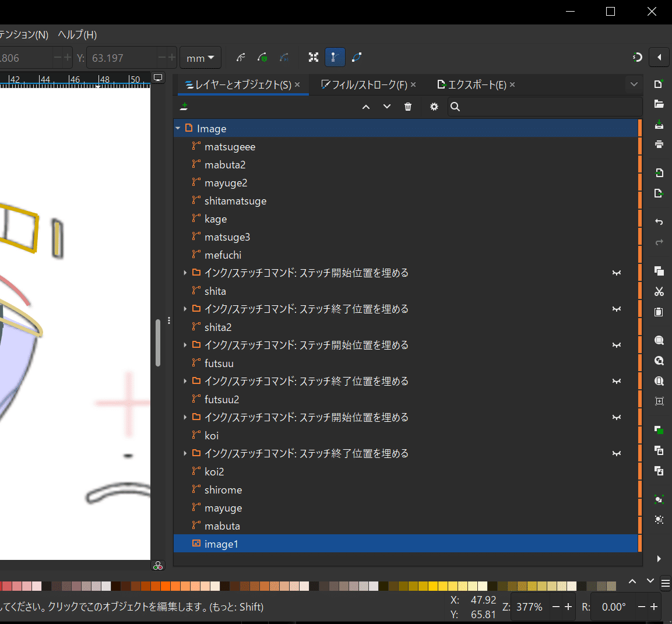The image size is (672, 624).
Task: Select the image1 object row
Action: (x=406, y=544)
